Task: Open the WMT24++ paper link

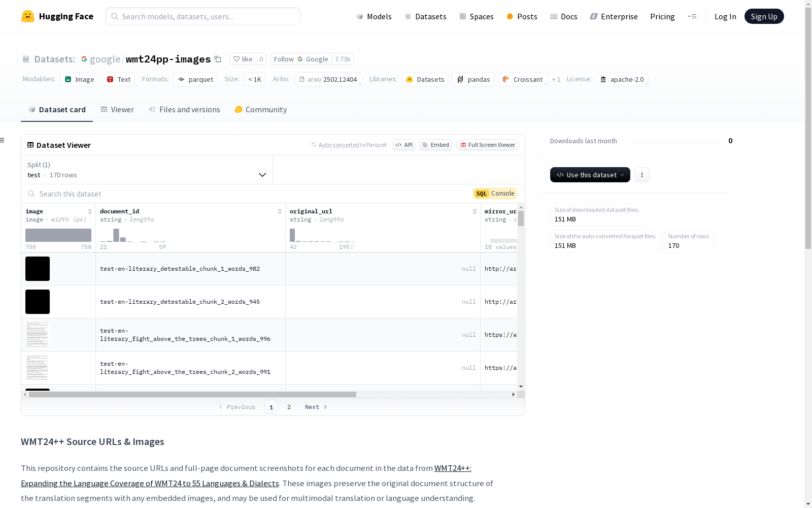Action: 246,475
